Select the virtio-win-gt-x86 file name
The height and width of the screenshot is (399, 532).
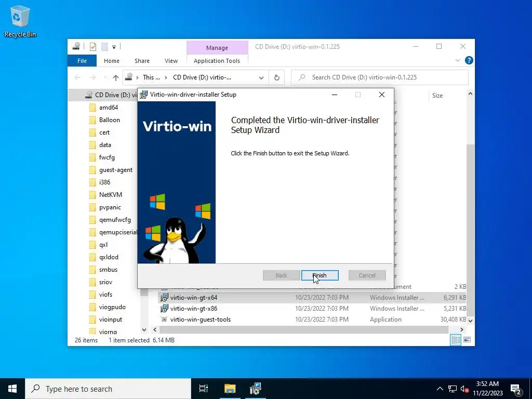pyautogui.click(x=193, y=309)
